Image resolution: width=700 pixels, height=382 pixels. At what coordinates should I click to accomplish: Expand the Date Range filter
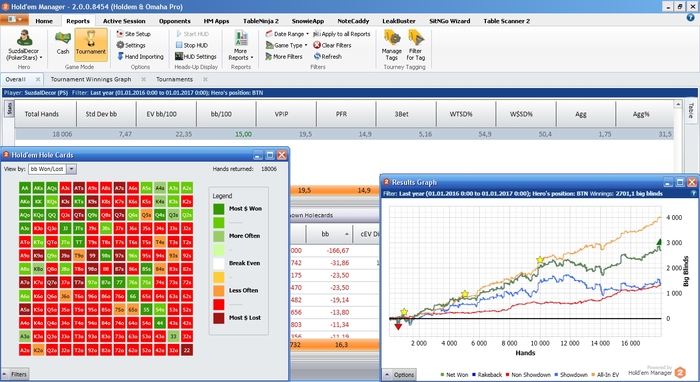tap(287, 34)
